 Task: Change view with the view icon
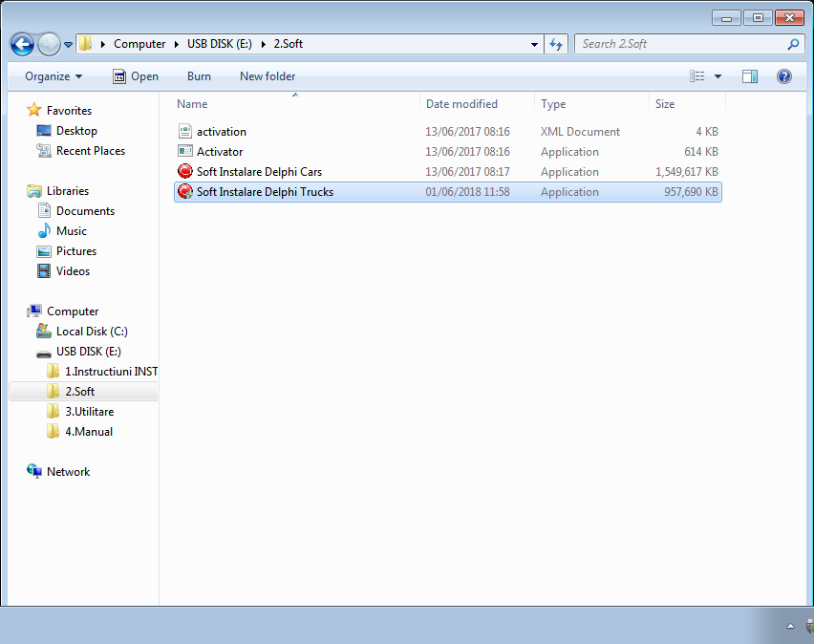point(697,76)
